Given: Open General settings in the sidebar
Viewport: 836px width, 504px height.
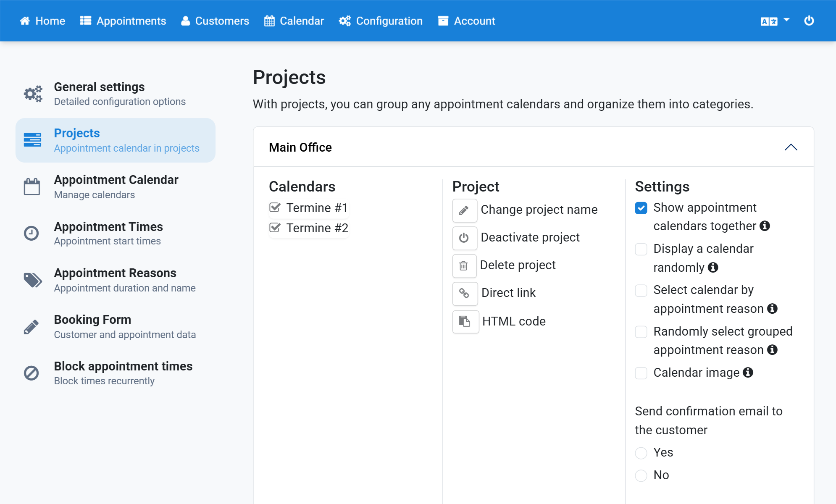Looking at the screenshot, I should (116, 94).
